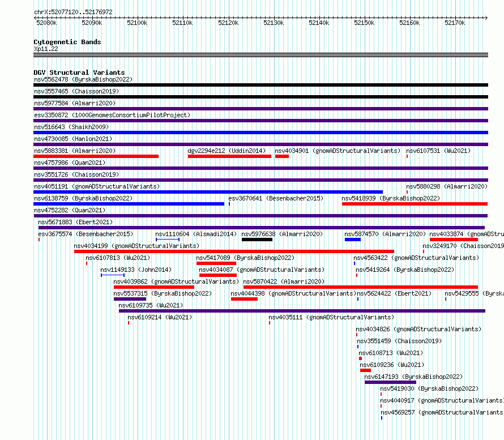Click the 52100k ruler label

(x=137, y=23)
